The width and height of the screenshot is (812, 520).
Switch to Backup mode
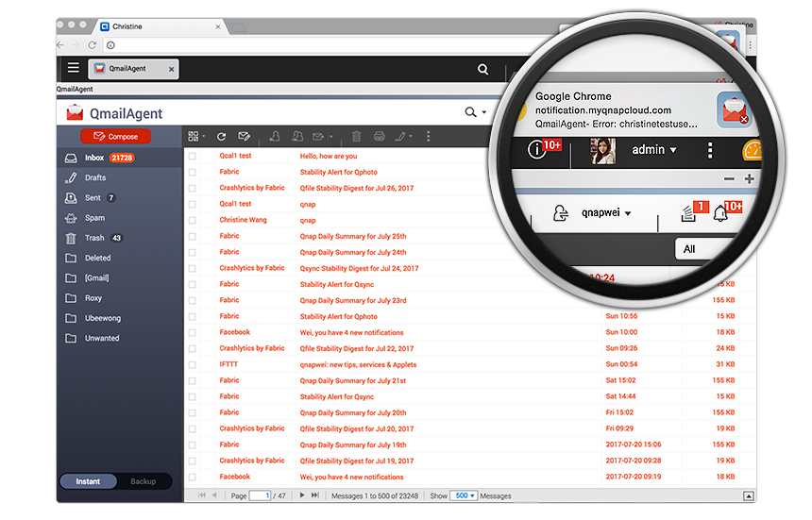point(144,481)
